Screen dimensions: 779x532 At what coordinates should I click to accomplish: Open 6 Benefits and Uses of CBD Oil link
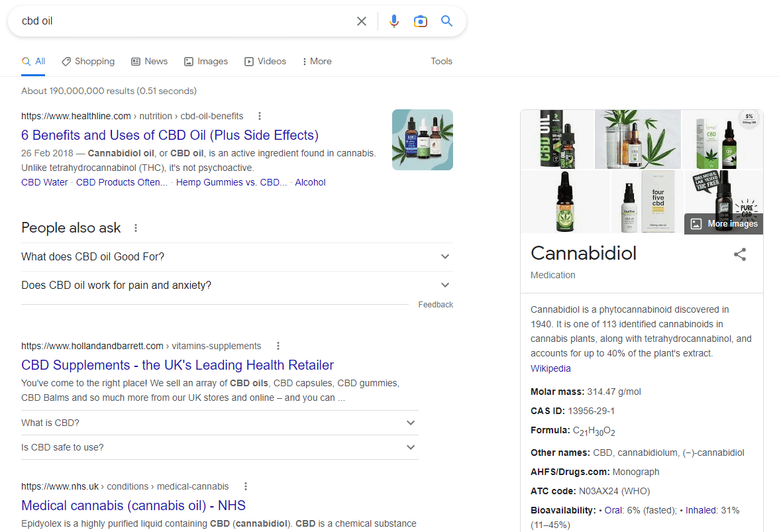170,135
